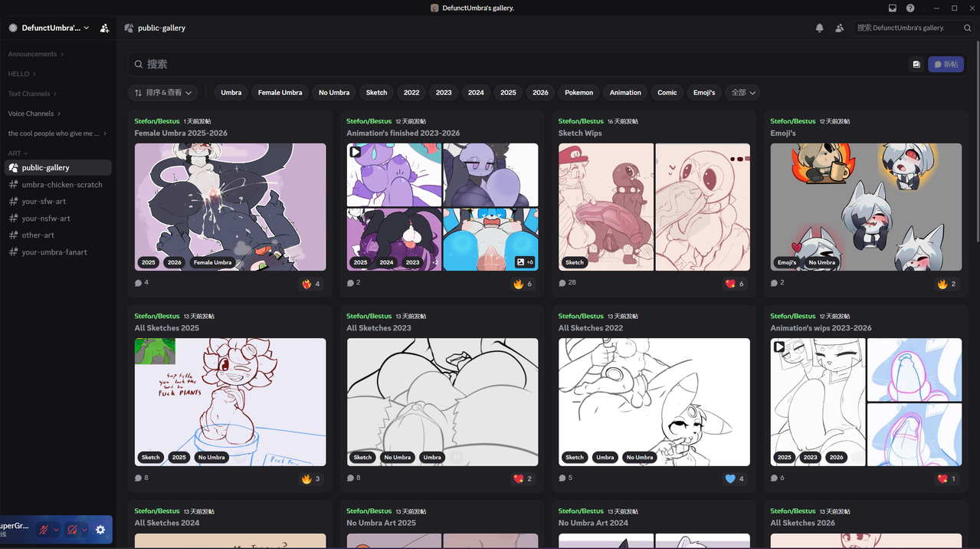Click the icon left of the 新帖 button

pyautogui.click(x=916, y=64)
